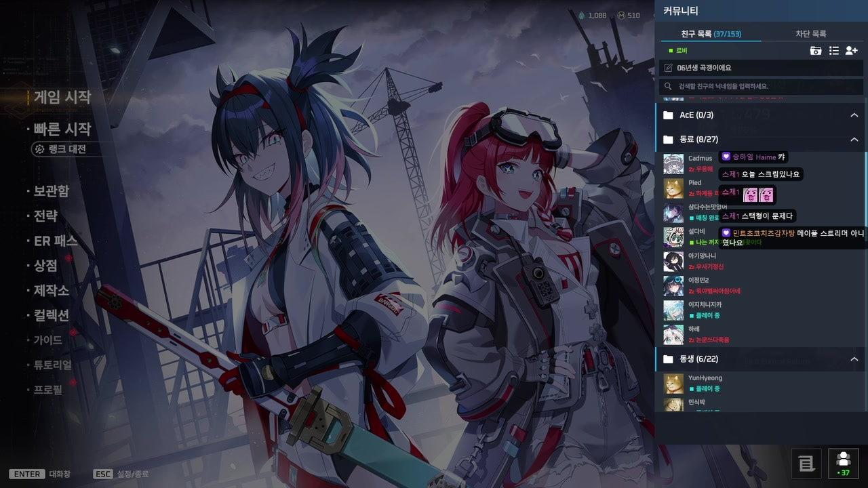This screenshot has height=488, width=868.
Task: Open the ER 패스 menu
Action: pyautogui.click(x=56, y=241)
